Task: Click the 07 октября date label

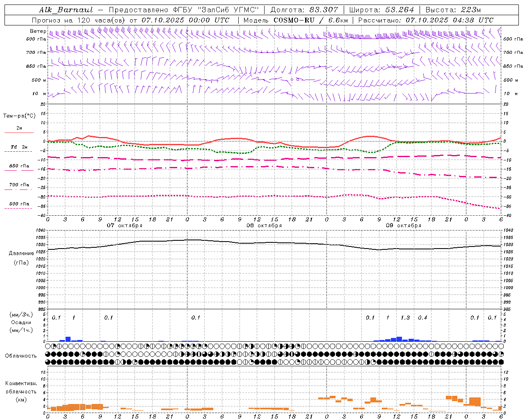Action: [x=125, y=226]
